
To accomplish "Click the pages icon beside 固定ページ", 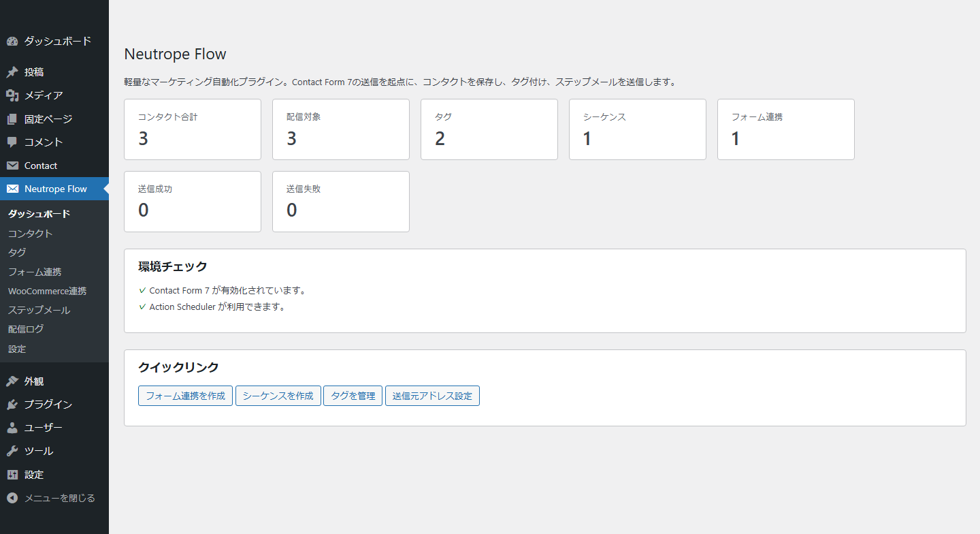I will tap(12, 119).
